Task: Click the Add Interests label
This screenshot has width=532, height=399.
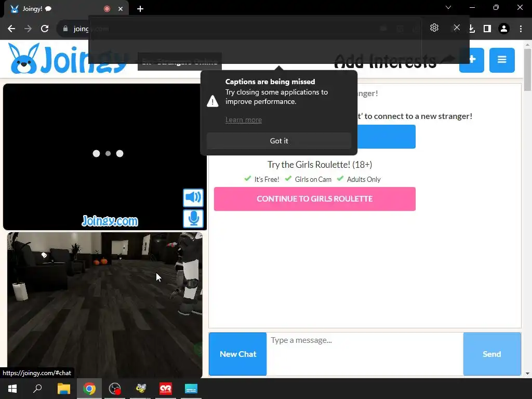Action: coord(385,61)
